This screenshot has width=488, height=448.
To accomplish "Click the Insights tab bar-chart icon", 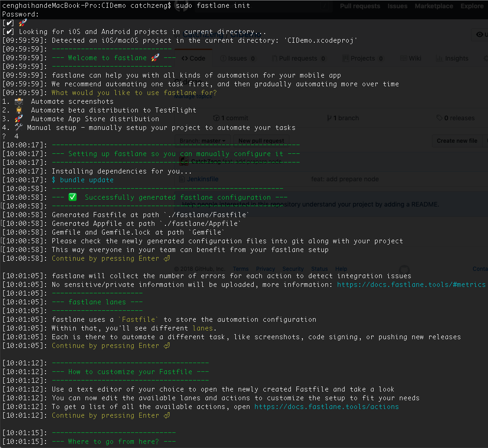I will pyautogui.click(x=439, y=58).
